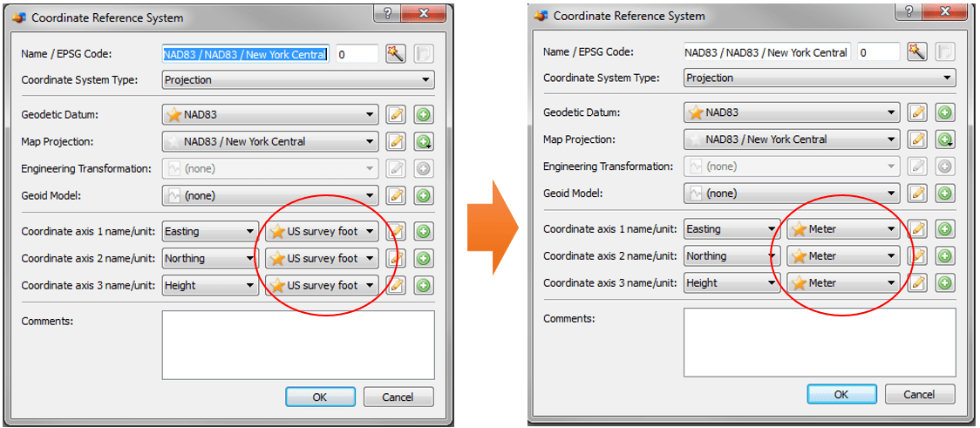Viewport: 980px width, 428px height.
Task: Open Map Projection dropdown in left dialog
Action: coord(270,142)
